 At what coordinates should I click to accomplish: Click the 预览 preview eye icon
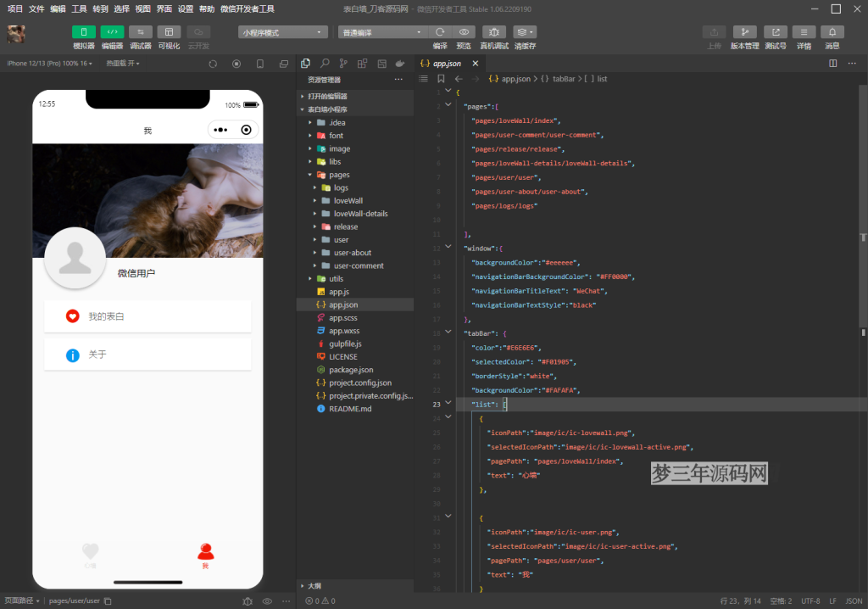464,32
